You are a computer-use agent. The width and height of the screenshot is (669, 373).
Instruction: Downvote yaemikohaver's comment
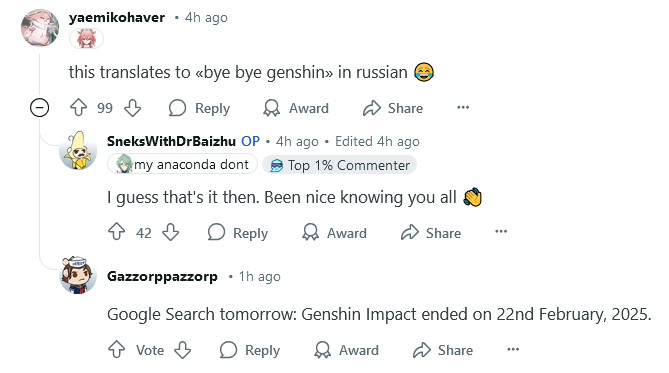coord(133,108)
